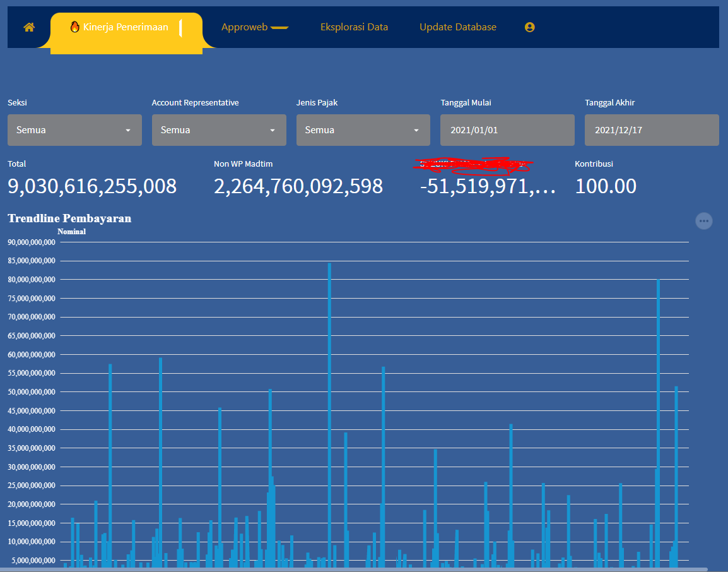Click the truncated value -51,519,971,...
Viewport: 728px width, 572px height.
488,186
